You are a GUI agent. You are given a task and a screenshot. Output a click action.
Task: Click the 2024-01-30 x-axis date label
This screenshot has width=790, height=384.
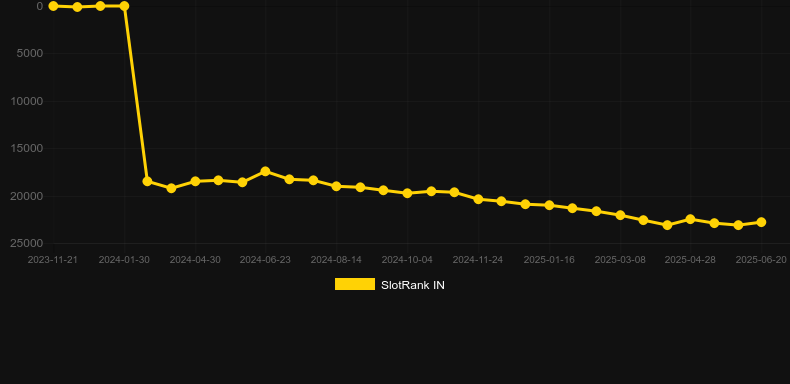pyautogui.click(x=124, y=260)
